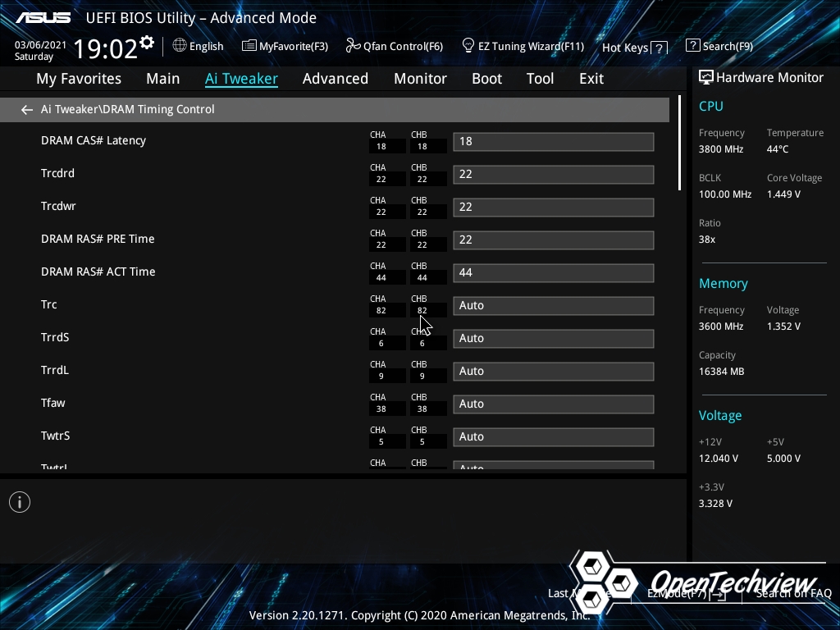Click English language button

(206, 47)
